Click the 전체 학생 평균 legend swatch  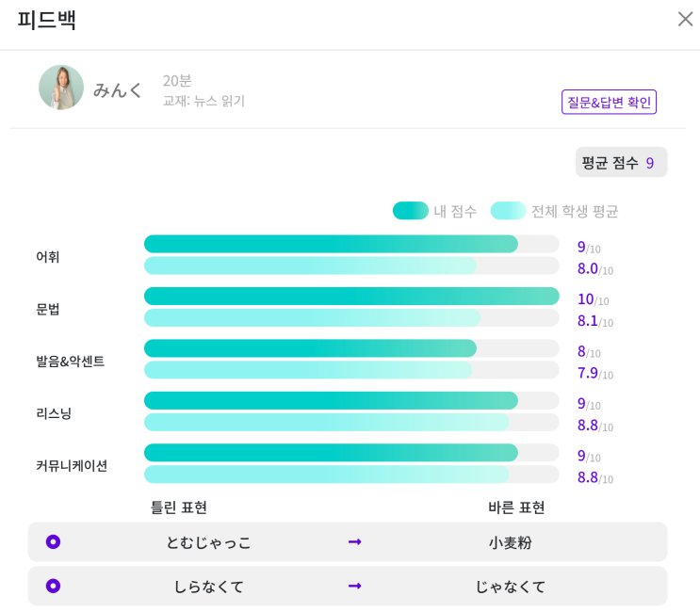point(508,210)
